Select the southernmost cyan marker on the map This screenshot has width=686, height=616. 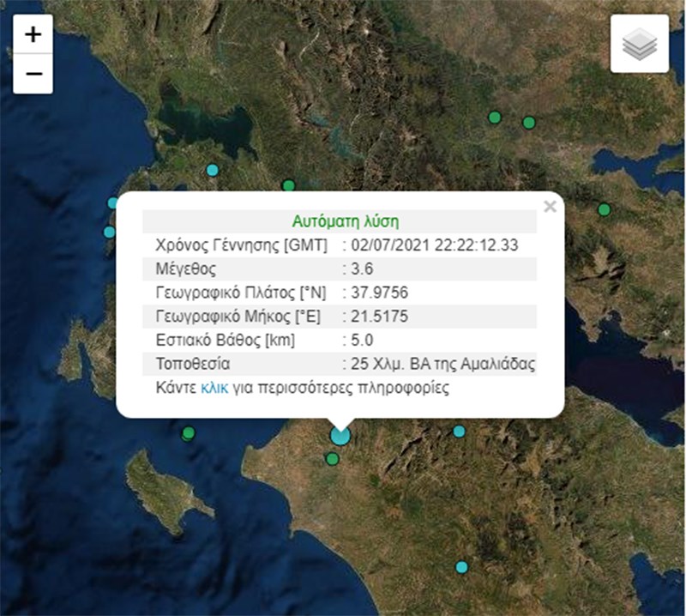[461, 567]
